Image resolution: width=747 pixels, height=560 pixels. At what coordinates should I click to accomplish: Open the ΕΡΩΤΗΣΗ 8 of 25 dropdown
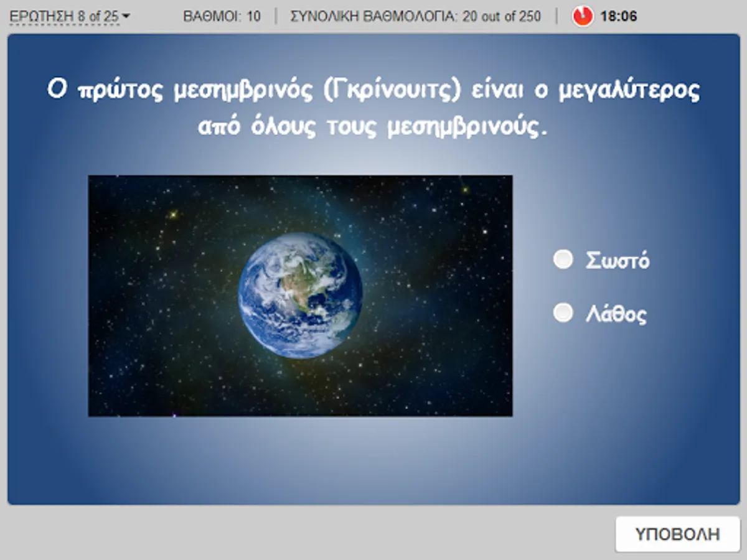pyautogui.click(x=70, y=16)
